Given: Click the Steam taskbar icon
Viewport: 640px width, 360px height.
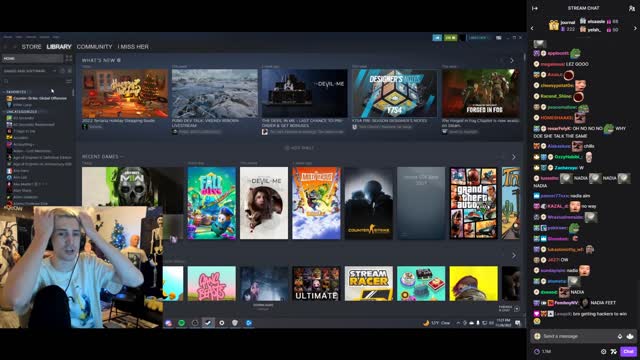Looking at the screenshot, I should (x=208, y=323).
